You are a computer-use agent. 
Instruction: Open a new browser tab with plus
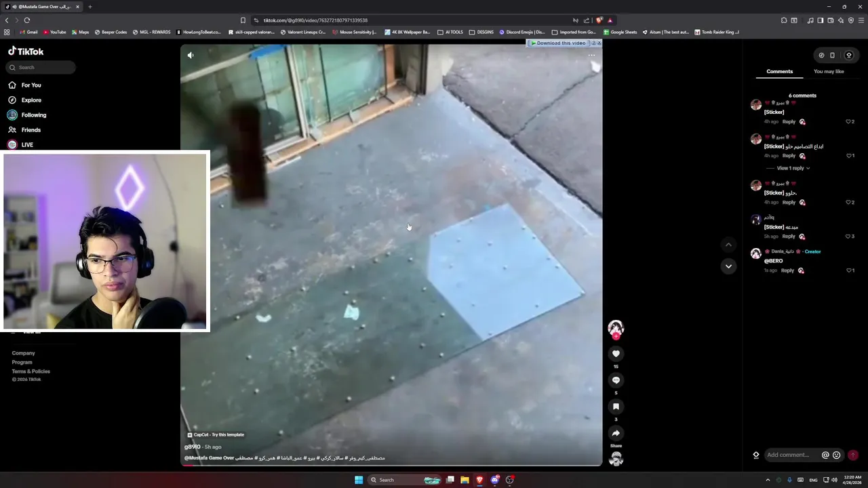pyautogui.click(x=90, y=7)
